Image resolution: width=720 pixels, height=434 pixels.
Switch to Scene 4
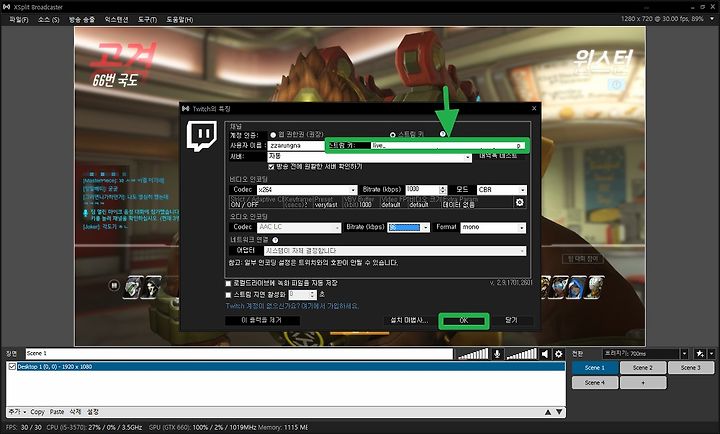[x=595, y=383]
